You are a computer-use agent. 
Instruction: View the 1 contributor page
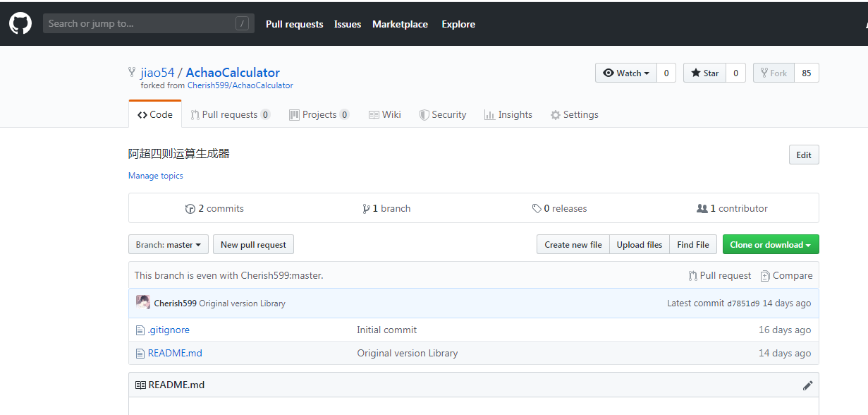point(732,208)
